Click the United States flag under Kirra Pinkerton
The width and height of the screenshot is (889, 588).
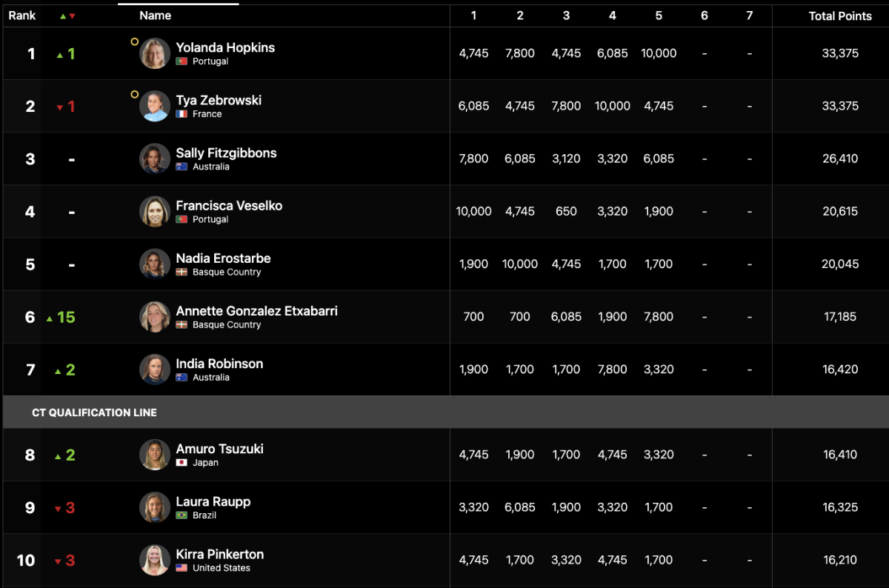(182, 568)
